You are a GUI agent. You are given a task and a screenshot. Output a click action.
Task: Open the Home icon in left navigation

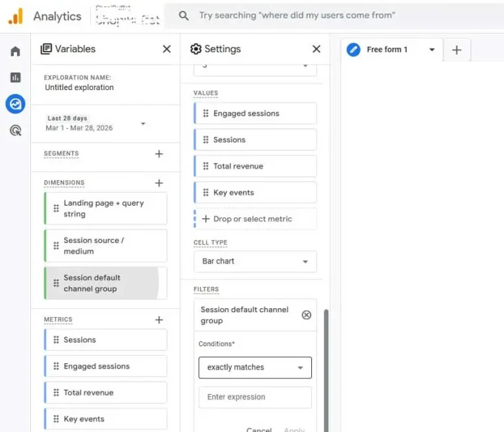click(15, 52)
